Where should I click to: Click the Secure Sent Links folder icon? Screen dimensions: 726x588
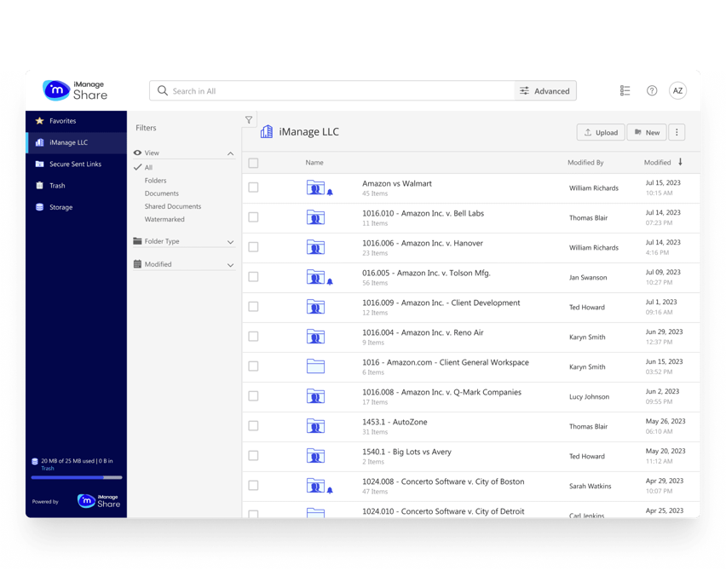(x=39, y=164)
